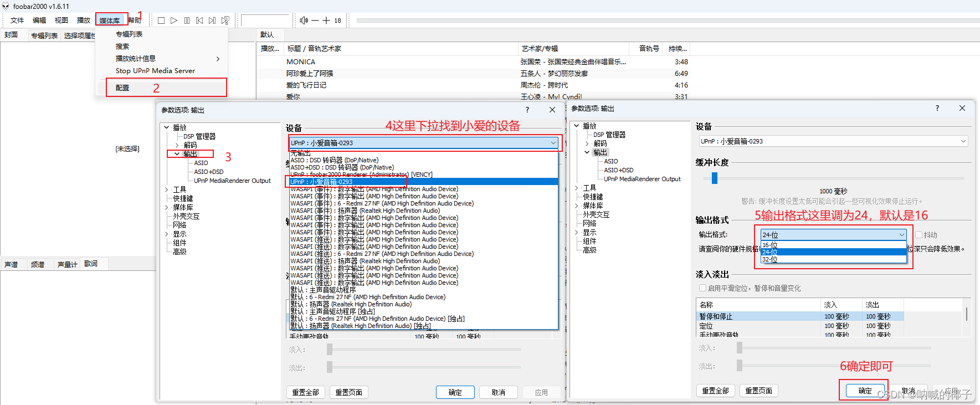Switch to the 声谱 tab

pos(11,264)
